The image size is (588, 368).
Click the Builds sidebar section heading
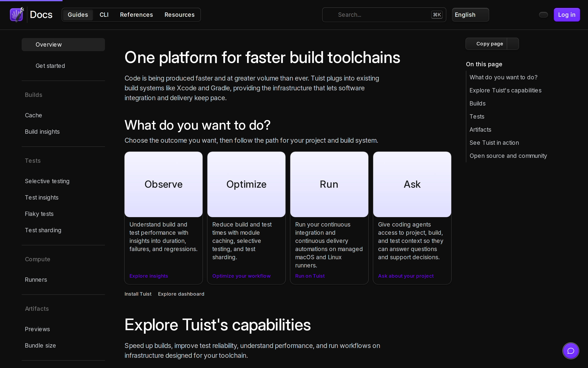[33, 95]
